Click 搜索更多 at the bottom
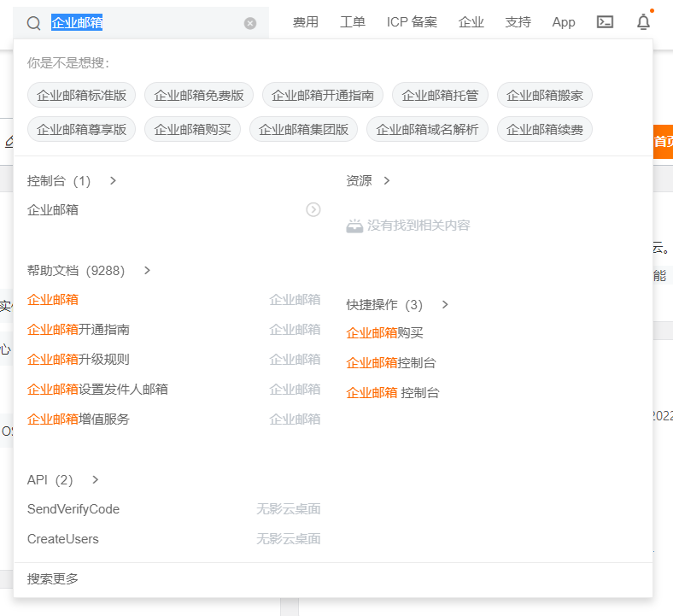 coord(53,579)
